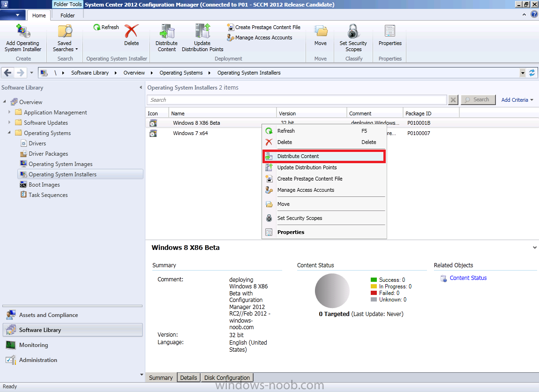The image size is (539, 392).
Task: Choose Set Security Scopes in context menu
Action: [x=324, y=218]
